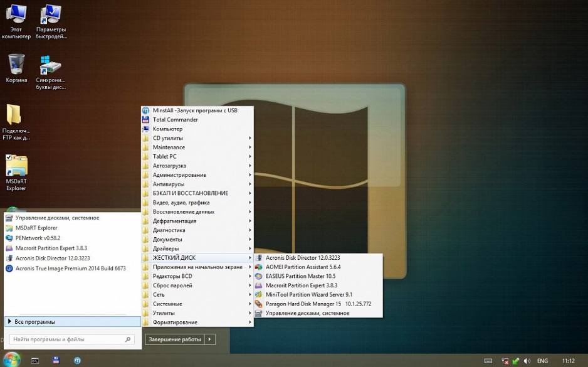
Task: Open the 11:12 taskbar clock
Action: coord(568,361)
